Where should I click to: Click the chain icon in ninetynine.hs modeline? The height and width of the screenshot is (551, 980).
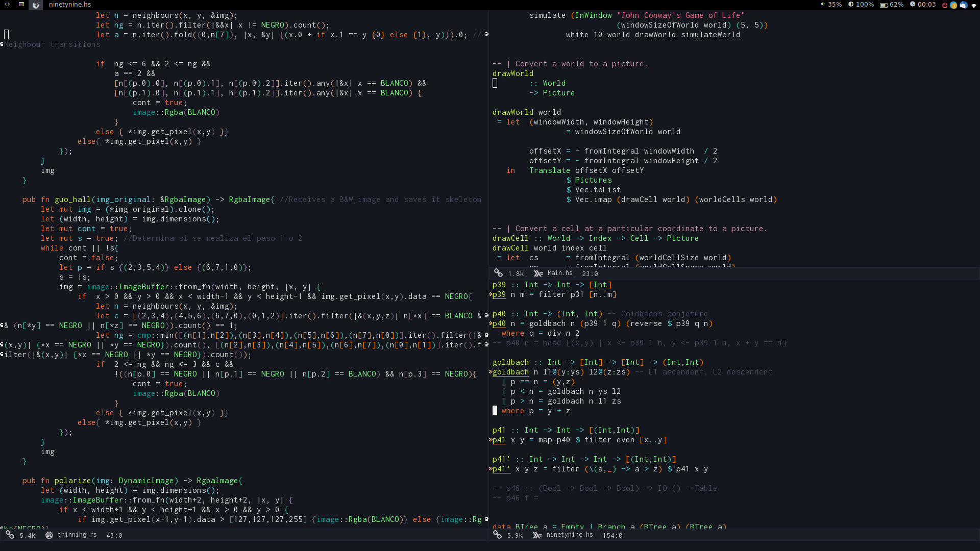498,535
